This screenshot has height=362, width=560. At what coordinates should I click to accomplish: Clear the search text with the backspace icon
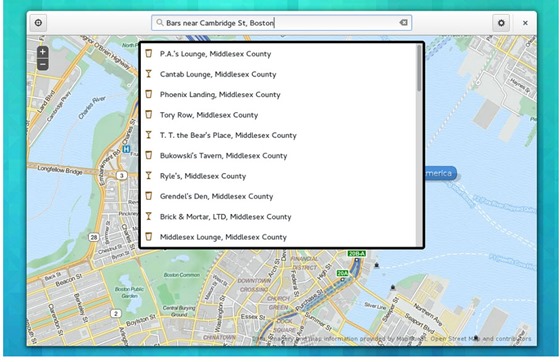click(403, 22)
